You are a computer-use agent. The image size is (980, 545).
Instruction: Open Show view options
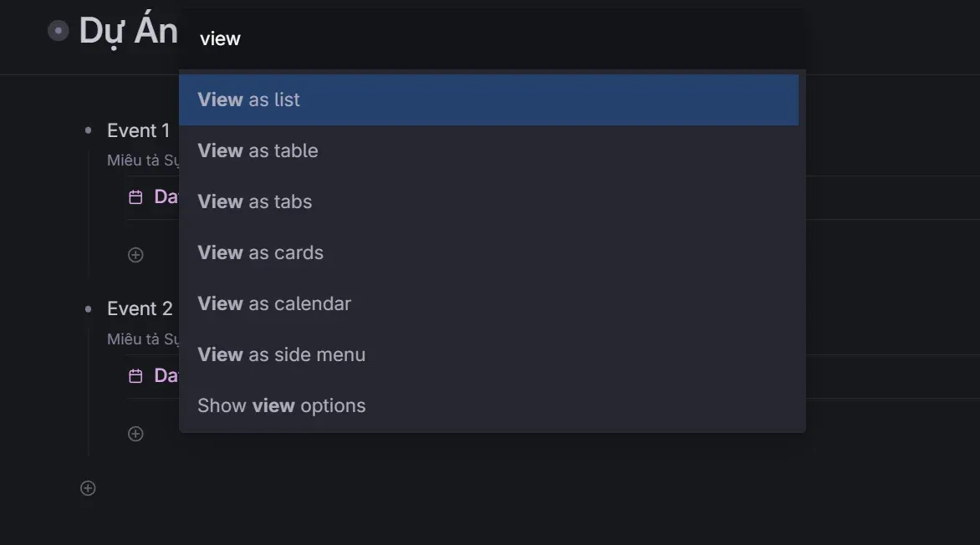click(x=489, y=405)
